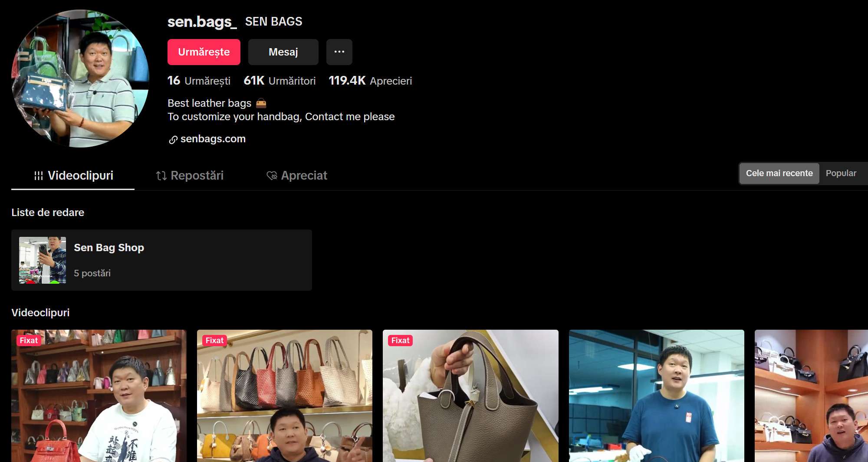Open the senbags.com website link
Screen dimensions: 868x462
pyautogui.click(x=214, y=139)
